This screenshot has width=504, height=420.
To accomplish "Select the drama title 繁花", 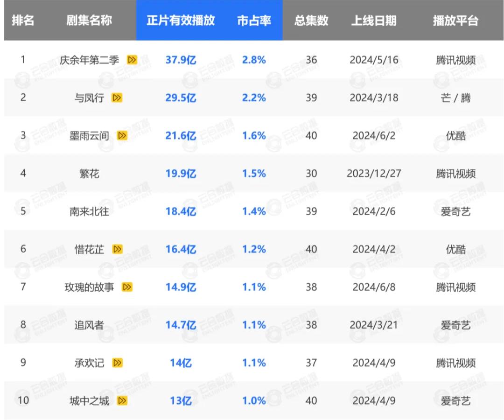I will pyautogui.click(x=89, y=174).
